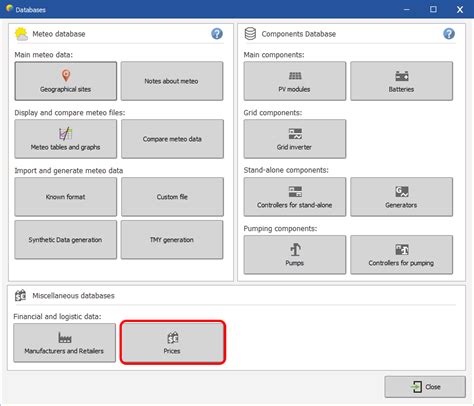Click the Meteo database help icon

[x=217, y=34]
